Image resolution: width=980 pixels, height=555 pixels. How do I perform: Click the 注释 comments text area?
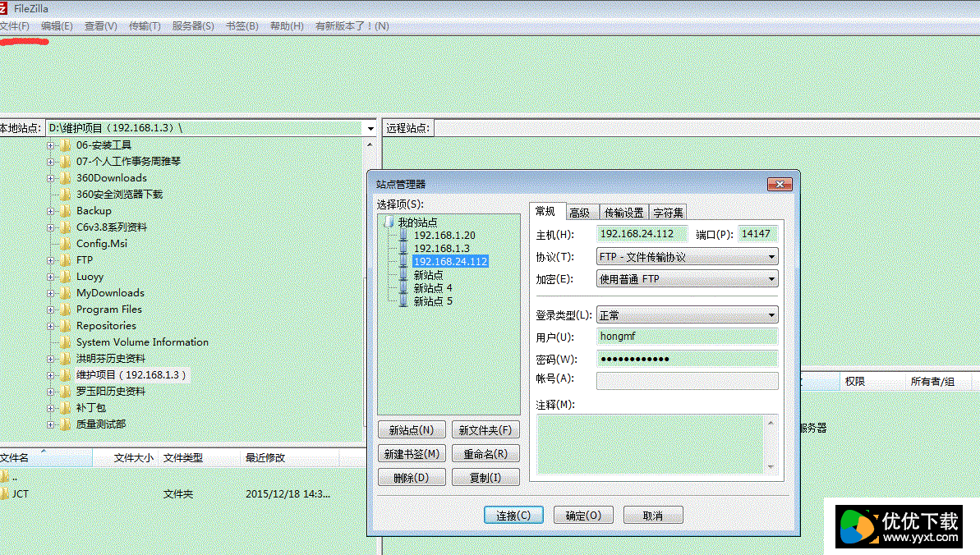pyautogui.click(x=651, y=443)
